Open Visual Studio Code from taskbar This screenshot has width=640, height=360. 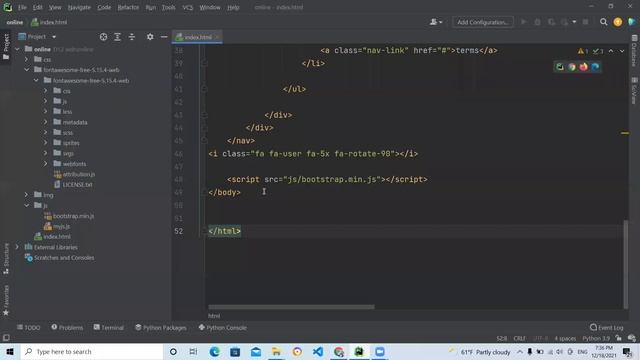coord(318,351)
